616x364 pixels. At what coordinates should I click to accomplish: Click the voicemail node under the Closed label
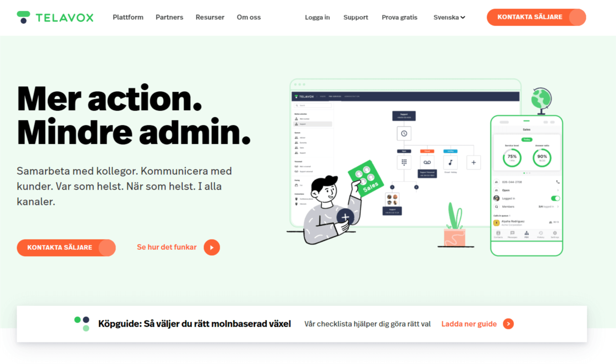(x=427, y=162)
